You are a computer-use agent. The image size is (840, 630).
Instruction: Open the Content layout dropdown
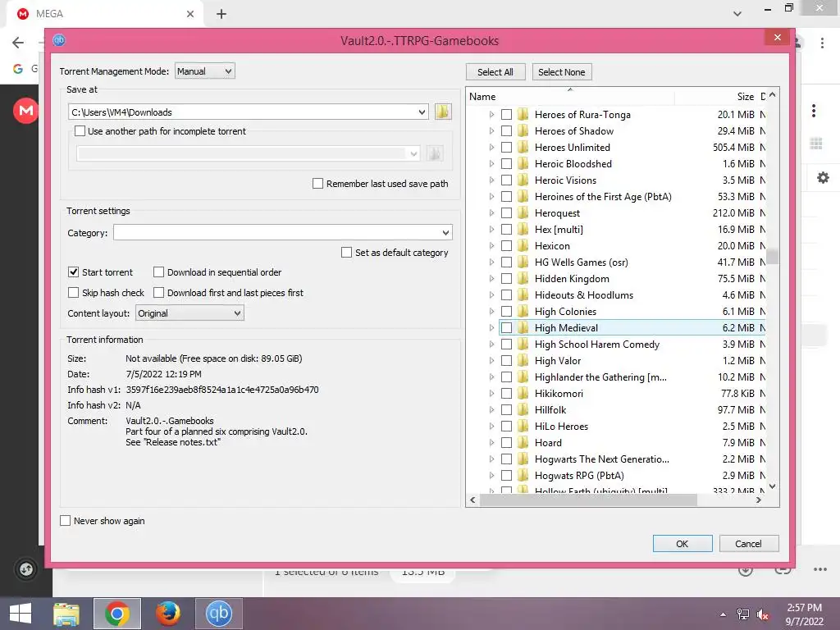(189, 313)
